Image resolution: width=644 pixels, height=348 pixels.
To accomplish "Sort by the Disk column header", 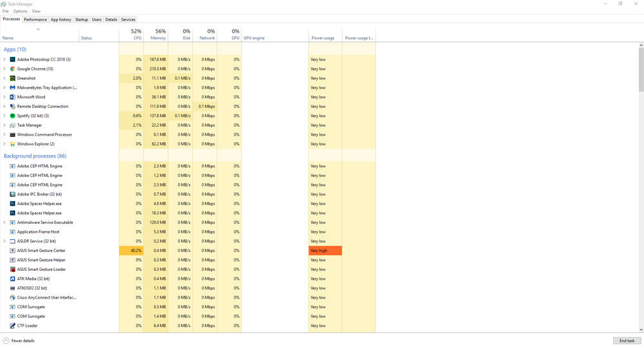I will point(180,35).
